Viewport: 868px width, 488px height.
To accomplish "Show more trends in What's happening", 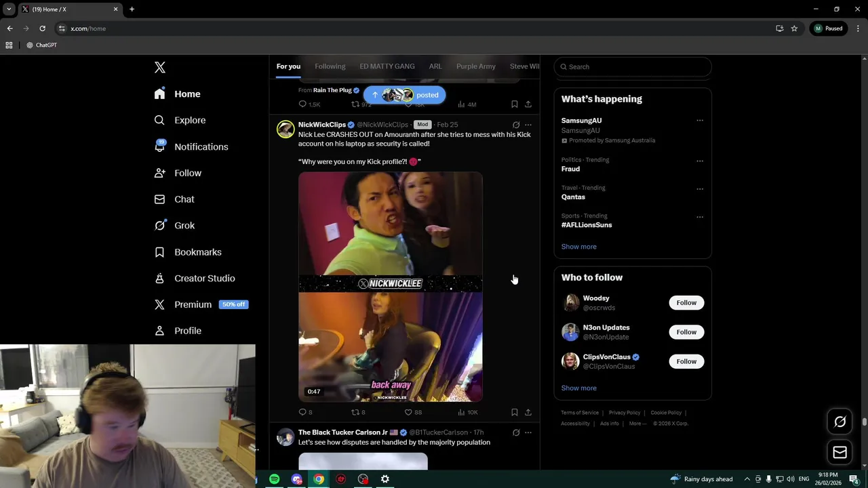I will coord(579,247).
